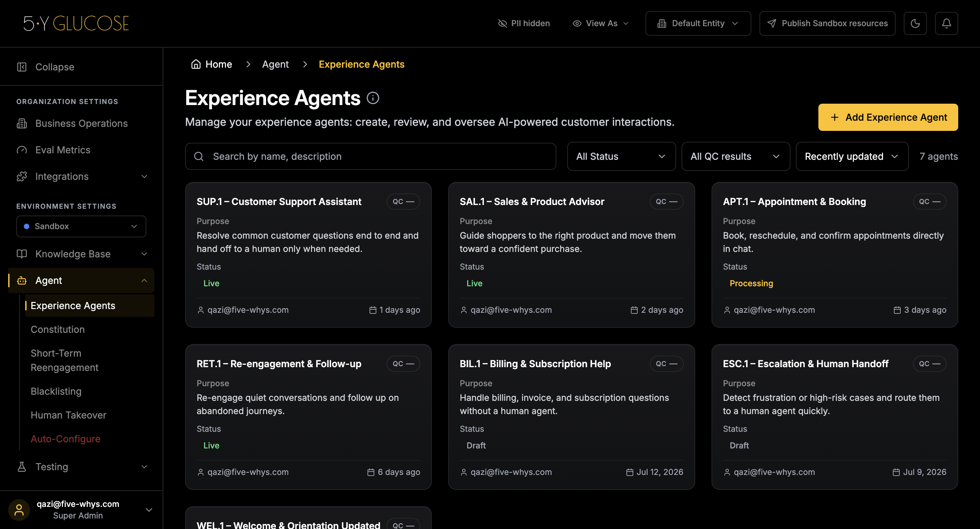Click the QC badge on SAL.1 card
Image resolution: width=980 pixels, height=529 pixels.
coord(667,201)
